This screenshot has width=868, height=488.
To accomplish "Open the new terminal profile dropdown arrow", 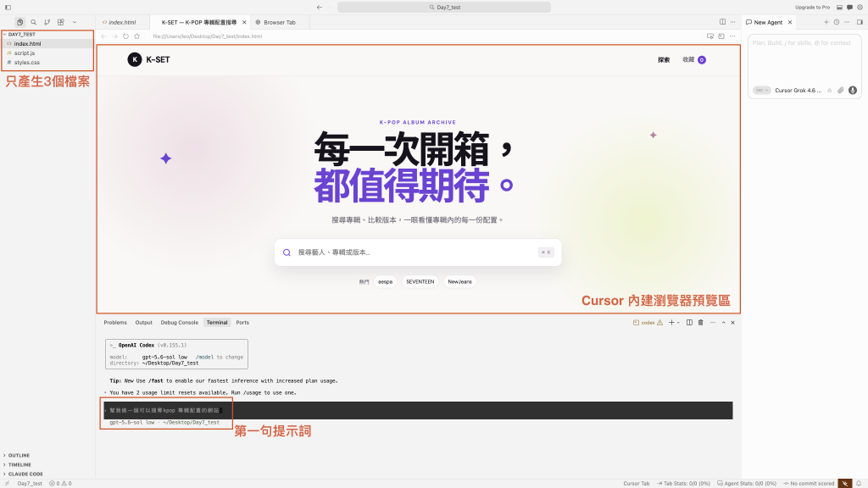I will tap(678, 323).
